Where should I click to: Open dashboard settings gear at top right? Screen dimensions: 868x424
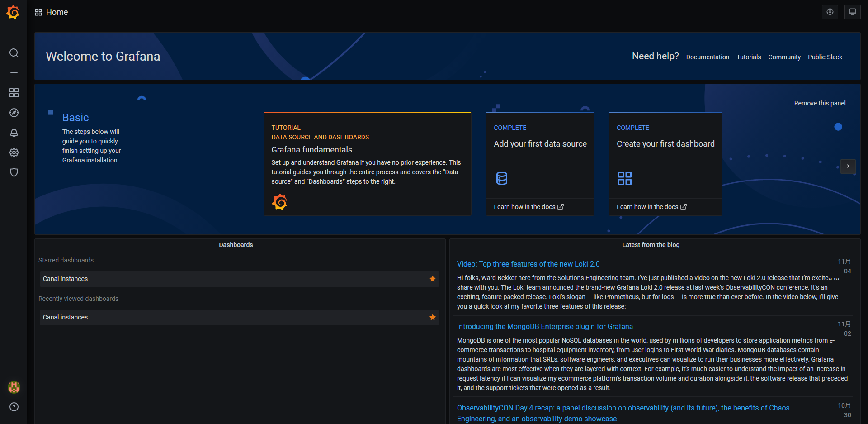point(830,12)
